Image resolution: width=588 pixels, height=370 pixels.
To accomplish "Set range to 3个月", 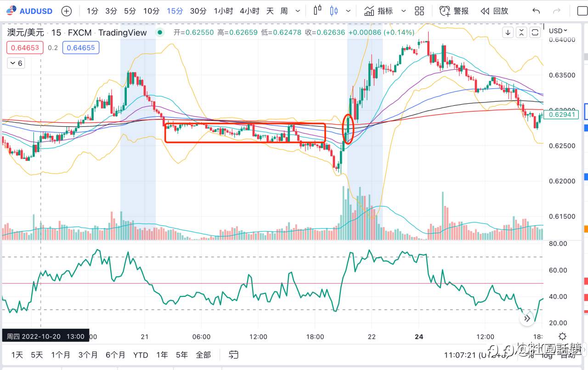I will tap(88, 355).
